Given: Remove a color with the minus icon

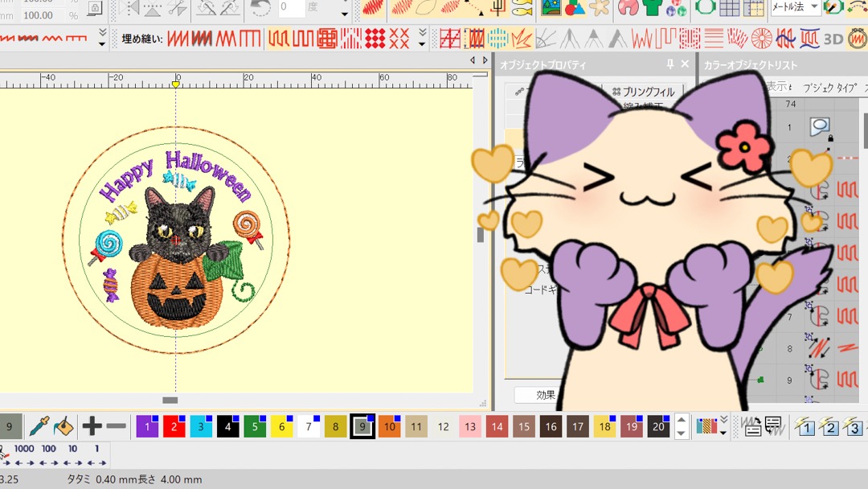Looking at the screenshot, I should tap(116, 426).
